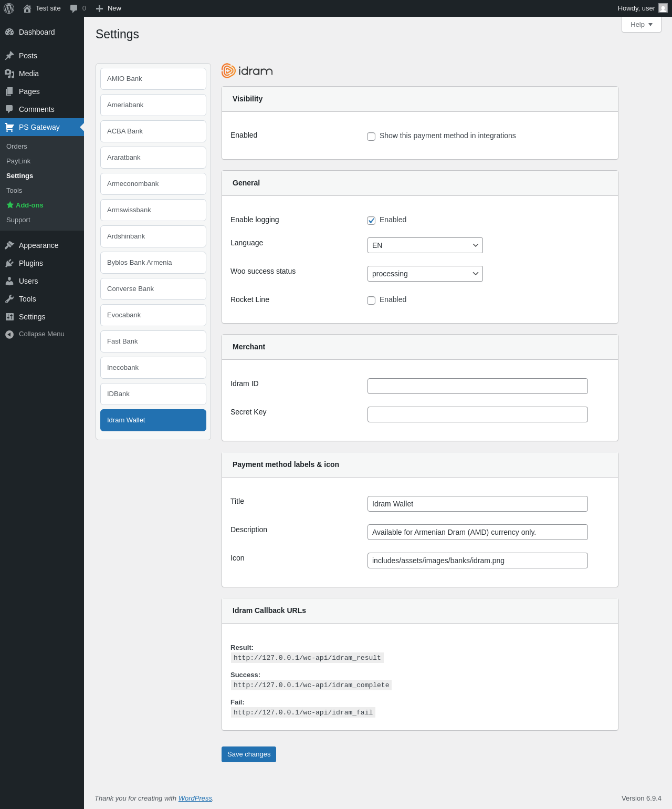Open the Language EN dropdown
672x809 pixels.
pos(425,245)
